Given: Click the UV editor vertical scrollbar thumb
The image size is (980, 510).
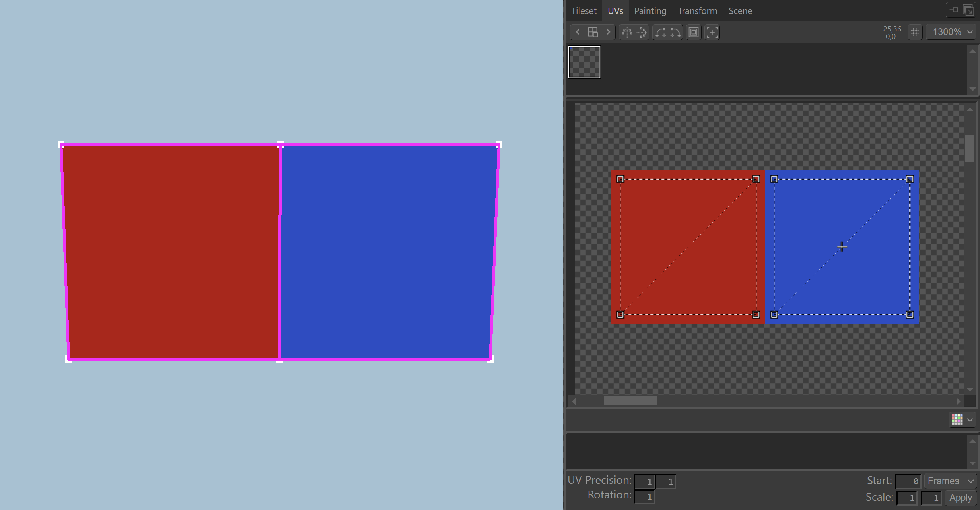Looking at the screenshot, I should click(970, 148).
